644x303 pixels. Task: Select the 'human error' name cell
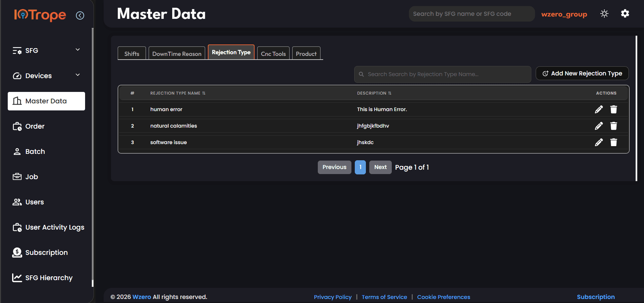click(166, 109)
